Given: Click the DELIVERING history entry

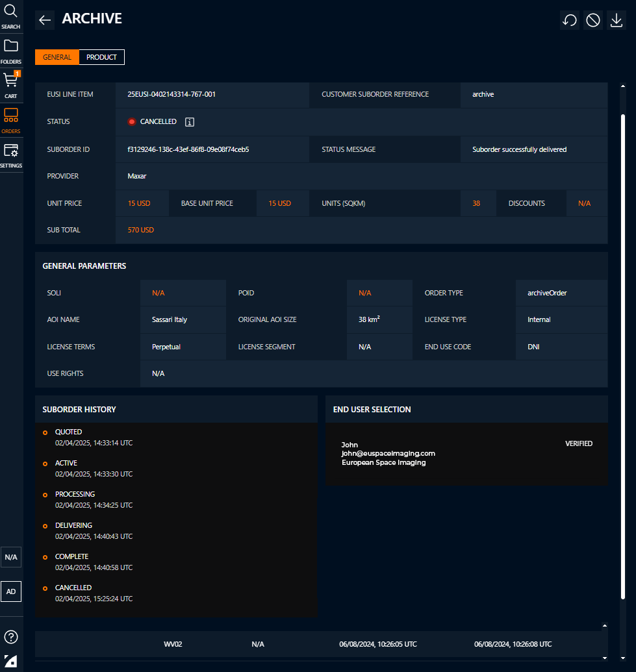Looking at the screenshot, I should (x=94, y=530).
